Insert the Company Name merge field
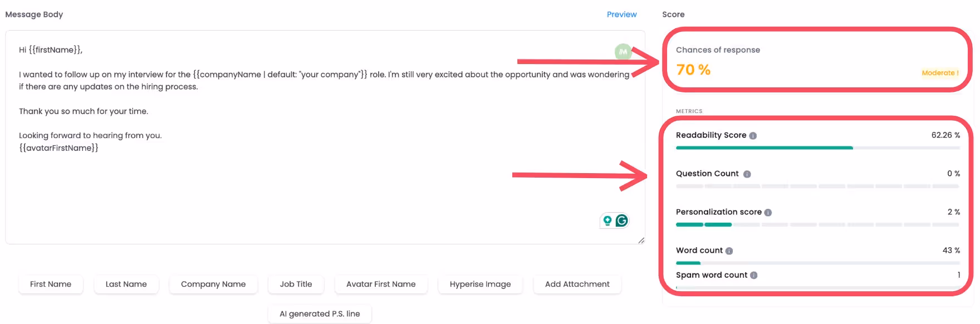980x324 pixels. point(213,284)
